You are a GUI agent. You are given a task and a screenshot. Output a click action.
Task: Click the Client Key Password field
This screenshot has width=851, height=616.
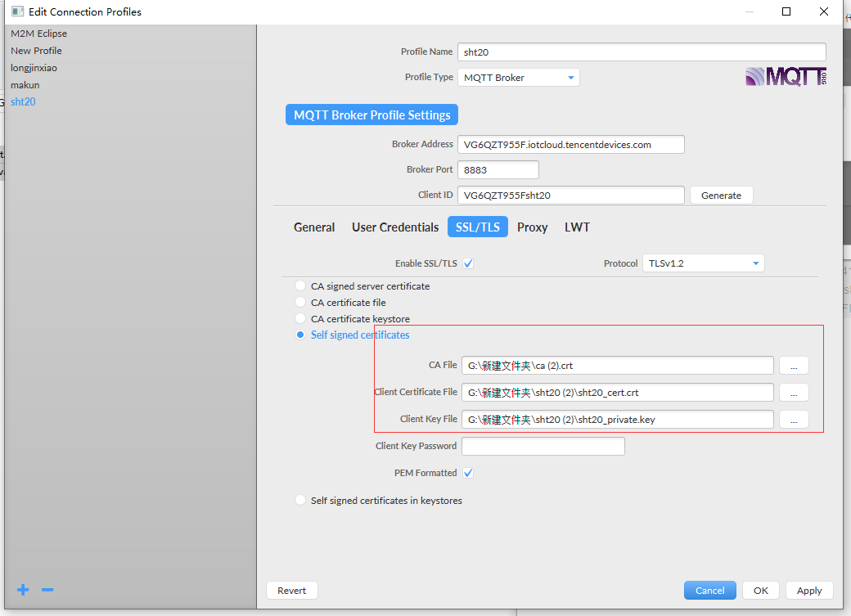click(x=543, y=446)
